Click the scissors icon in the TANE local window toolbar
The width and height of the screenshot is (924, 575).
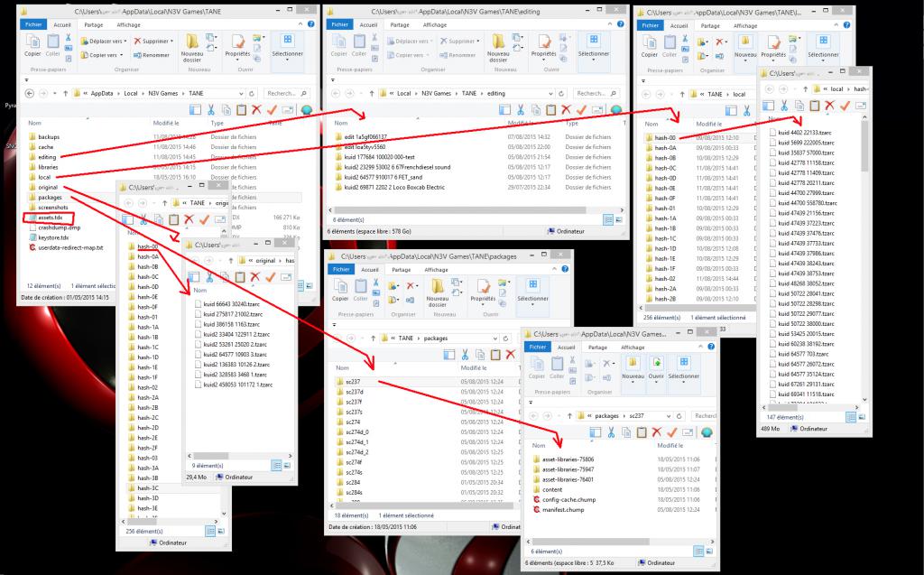coord(746,110)
